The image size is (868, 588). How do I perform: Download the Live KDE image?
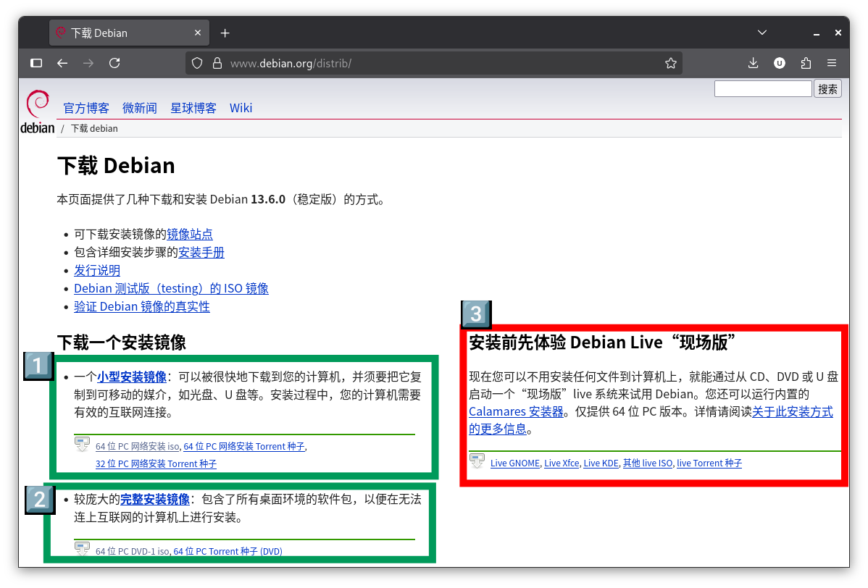[x=601, y=463]
